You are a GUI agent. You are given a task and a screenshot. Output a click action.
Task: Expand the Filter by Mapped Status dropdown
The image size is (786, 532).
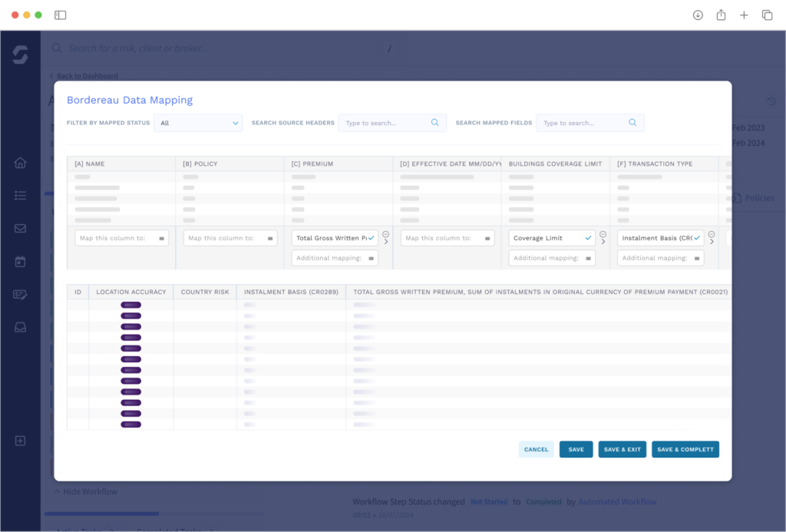(198, 123)
